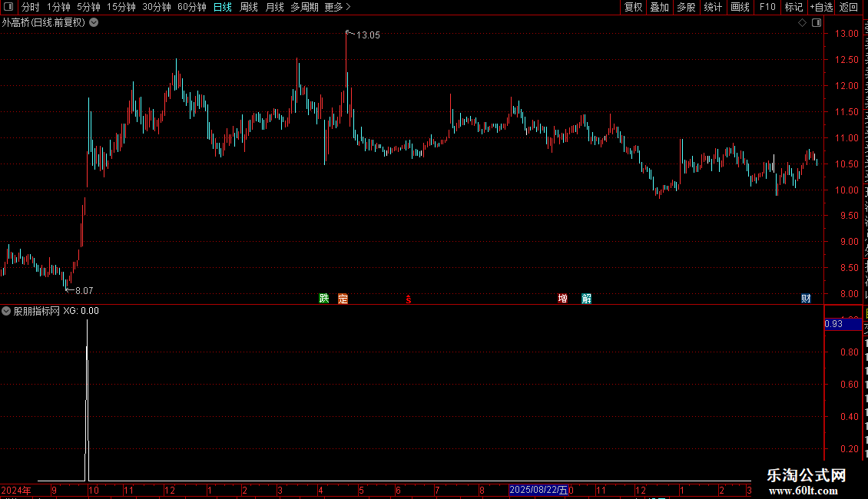The image size is (868, 499).
Task: Click the orange 定 event marker
Action: (343, 299)
